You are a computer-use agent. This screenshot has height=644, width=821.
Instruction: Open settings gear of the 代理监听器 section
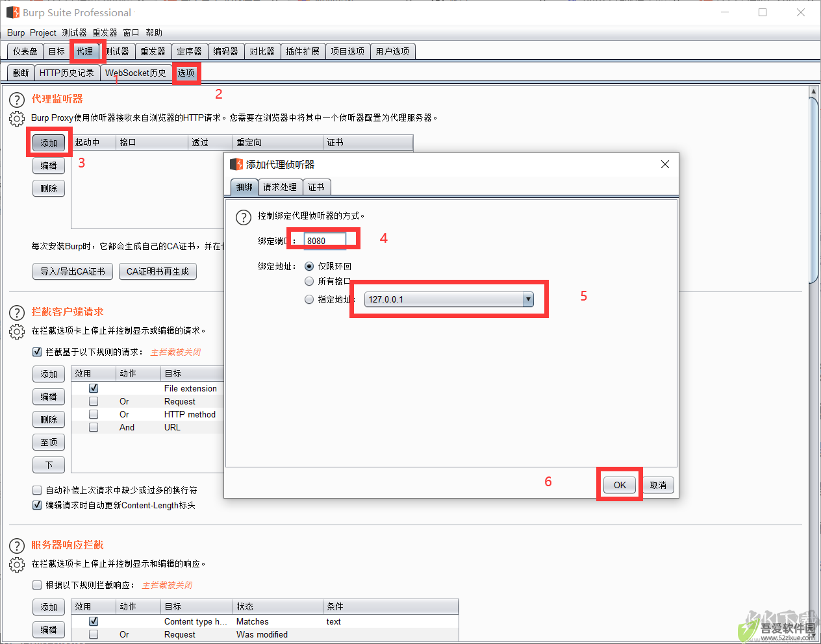[17, 119]
